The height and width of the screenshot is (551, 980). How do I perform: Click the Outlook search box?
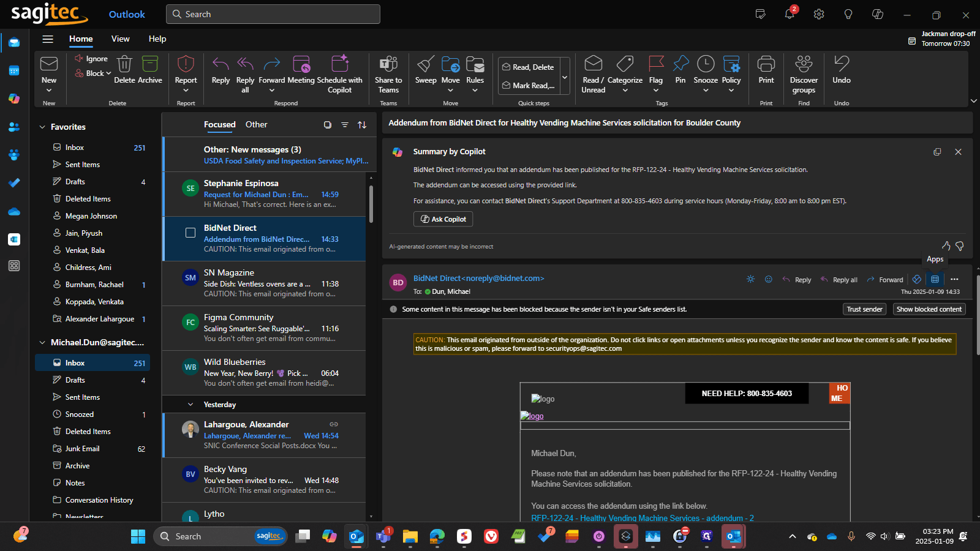click(x=273, y=14)
